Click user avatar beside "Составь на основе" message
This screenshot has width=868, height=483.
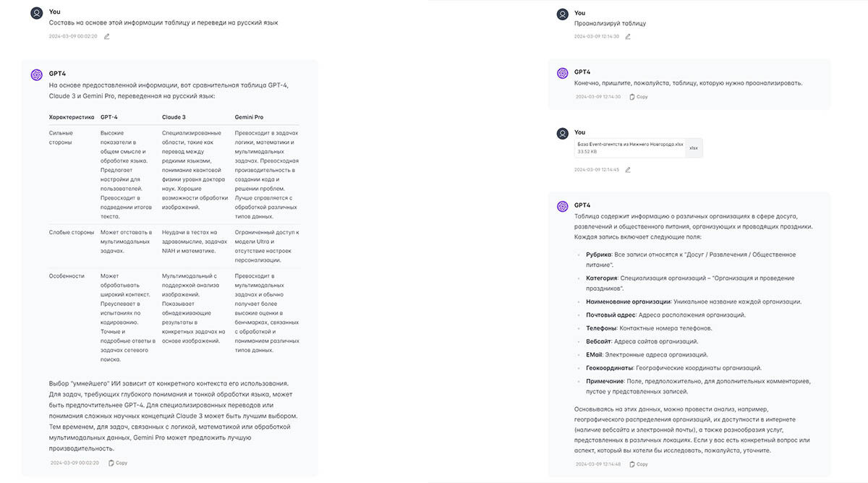coord(37,13)
